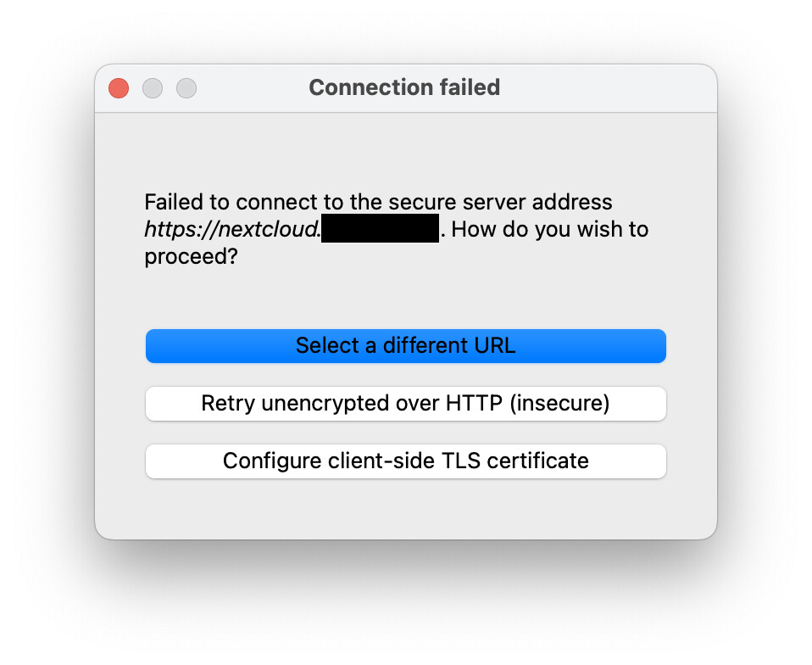
Task: Click the "How do you wish to" text
Action: click(x=551, y=229)
